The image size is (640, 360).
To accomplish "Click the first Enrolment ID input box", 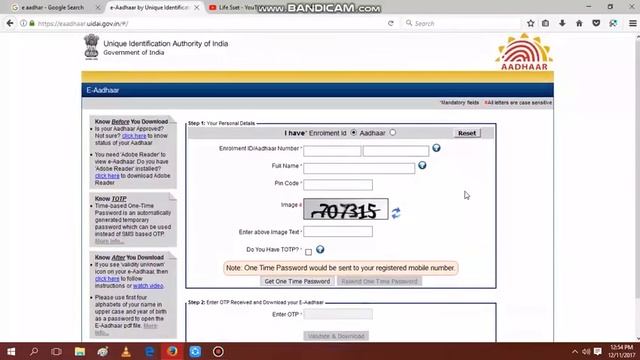I will pos(332,151).
